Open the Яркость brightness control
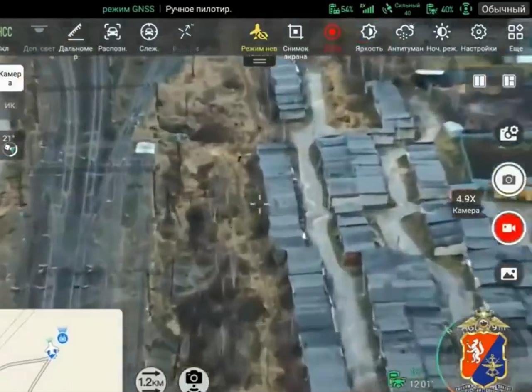This screenshot has width=532, height=392. 369,38
